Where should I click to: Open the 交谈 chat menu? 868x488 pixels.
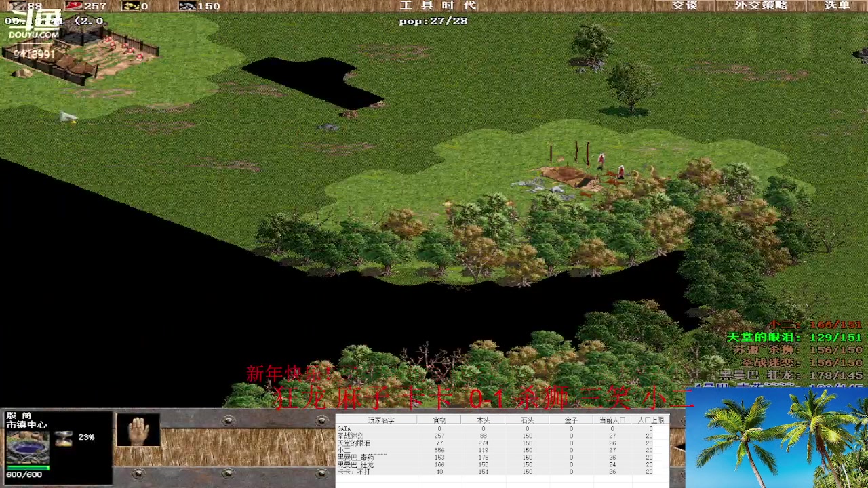point(685,5)
